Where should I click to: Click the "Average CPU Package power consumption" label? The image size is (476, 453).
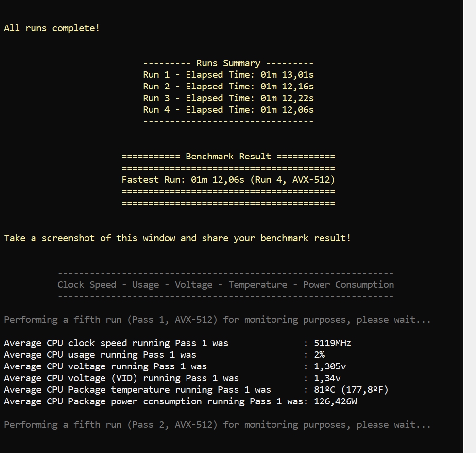point(153,401)
